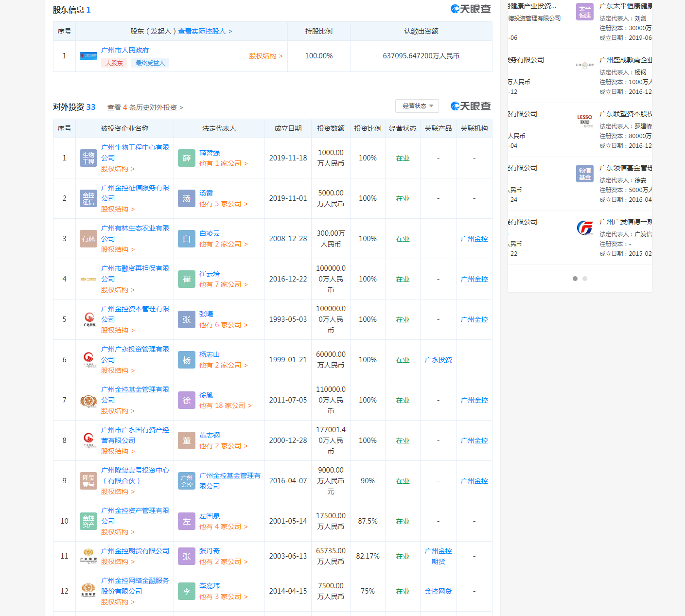Click the 广州金控资本管理 company logo
Viewport: 685px width, 616px height.
[x=88, y=319]
